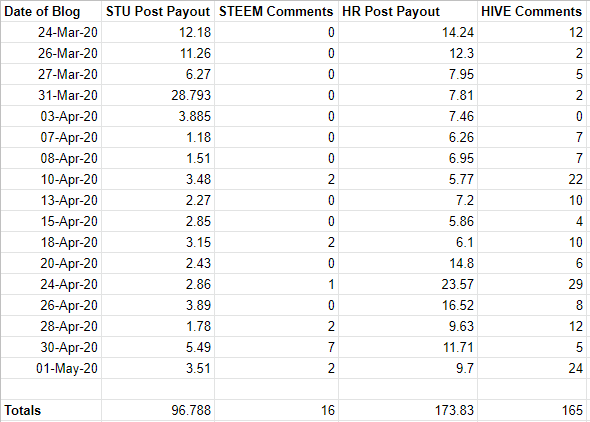Viewport: 590px width, 422px height.
Task: Select the 03-Apr-20 date cell
Action: click(x=51, y=116)
